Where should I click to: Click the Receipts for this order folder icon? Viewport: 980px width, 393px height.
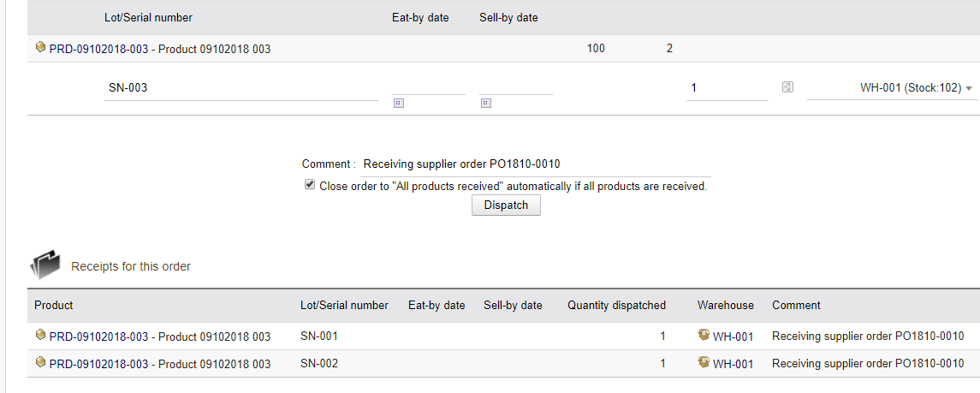(45, 265)
